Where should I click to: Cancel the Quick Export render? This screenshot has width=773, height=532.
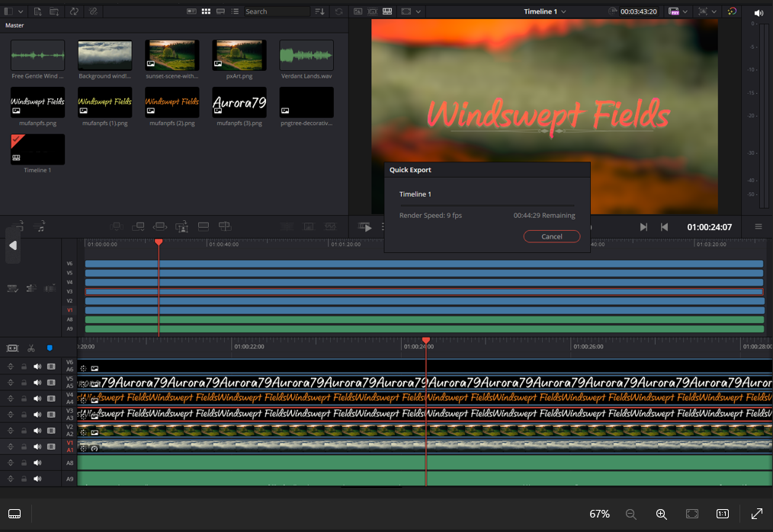pos(552,237)
